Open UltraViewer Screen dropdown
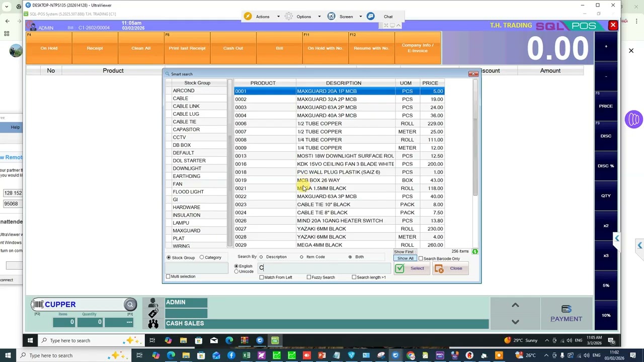The width and height of the screenshot is (644, 362). 346,17
